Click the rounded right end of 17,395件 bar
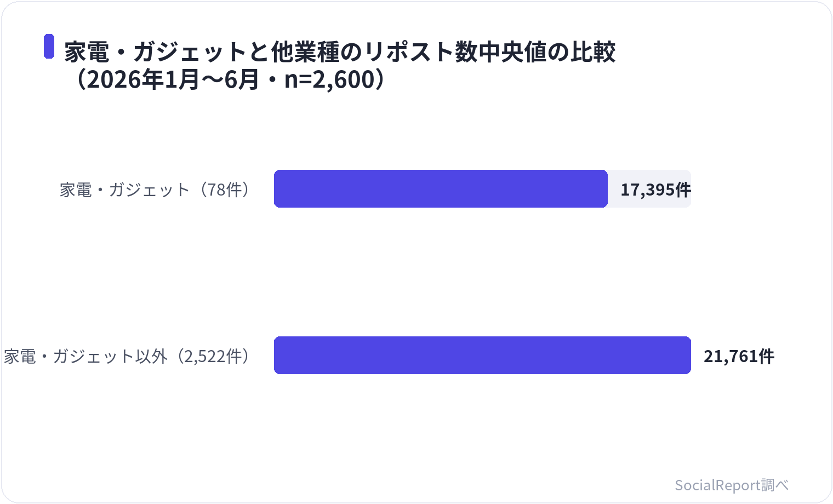 coord(604,188)
